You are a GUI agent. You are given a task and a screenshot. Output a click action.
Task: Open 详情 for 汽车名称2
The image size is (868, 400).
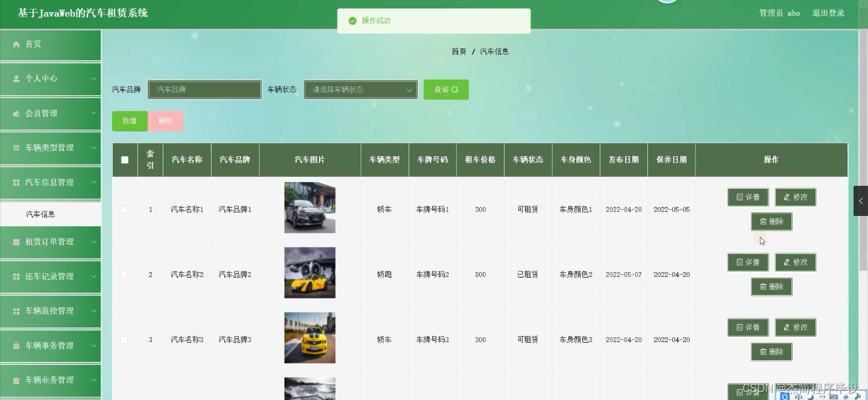[748, 262]
